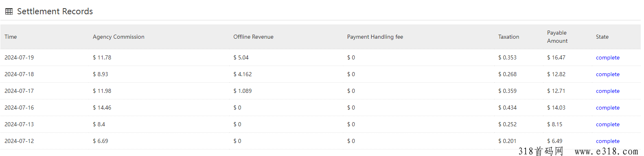Select the date 2024-07-18
This screenshot has height=156, width=644.
pos(19,74)
